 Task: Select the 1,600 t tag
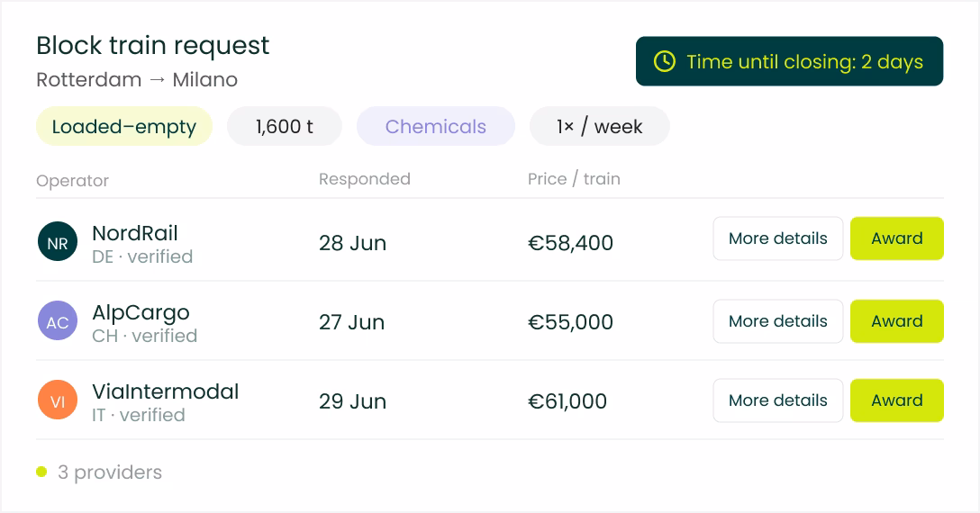[285, 126]
